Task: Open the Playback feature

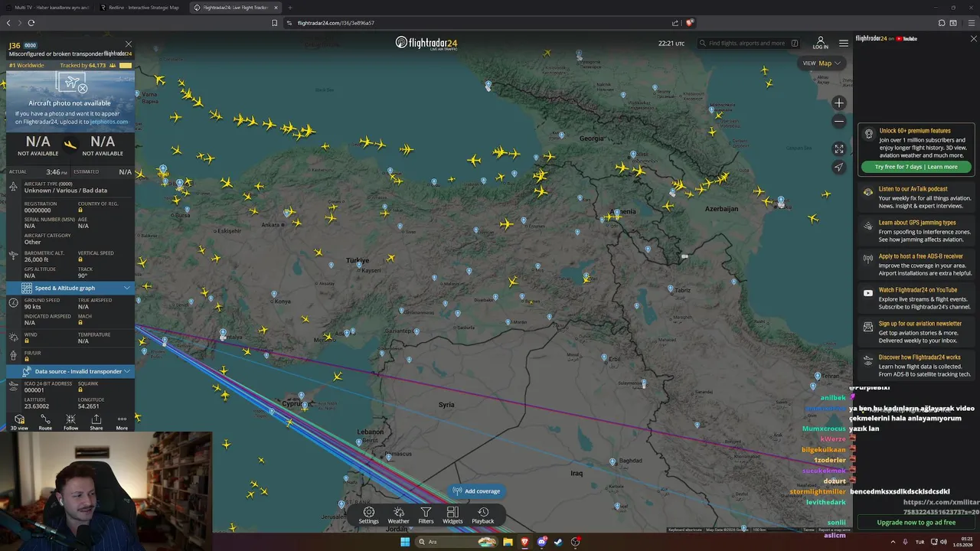Action: click(x=482, y=515)
